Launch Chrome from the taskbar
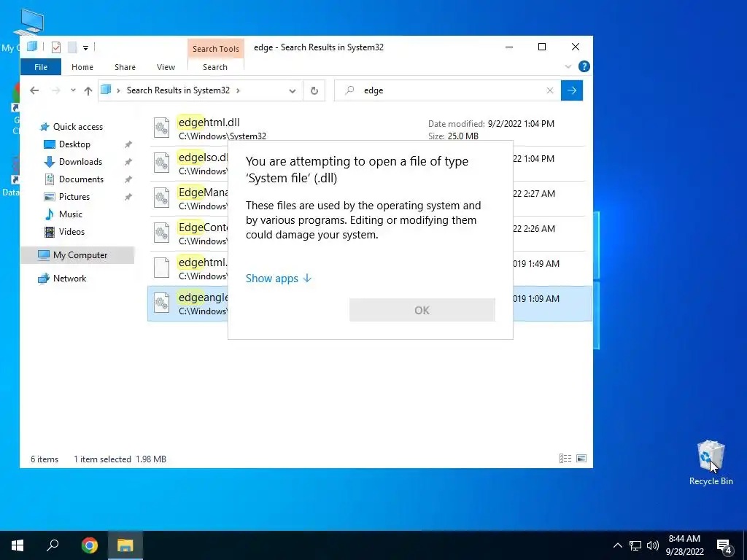Image resolution: width=747 pixels, height=560 pixels. click(89, 545)
